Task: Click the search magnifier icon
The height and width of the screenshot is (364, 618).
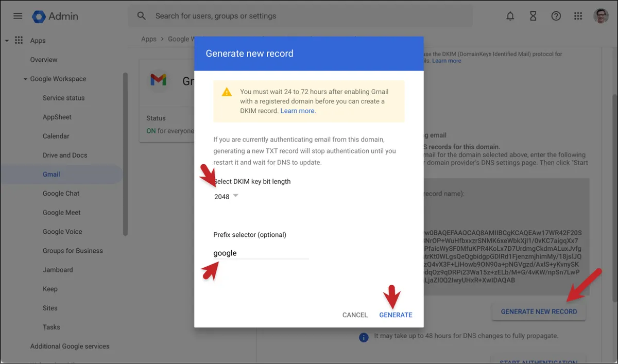Action: coord(142,16)
